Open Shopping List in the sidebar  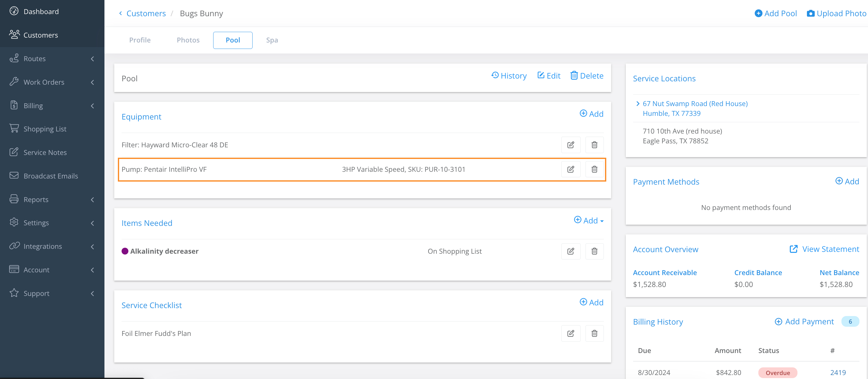pyautogui.click(x=45, y=129)
